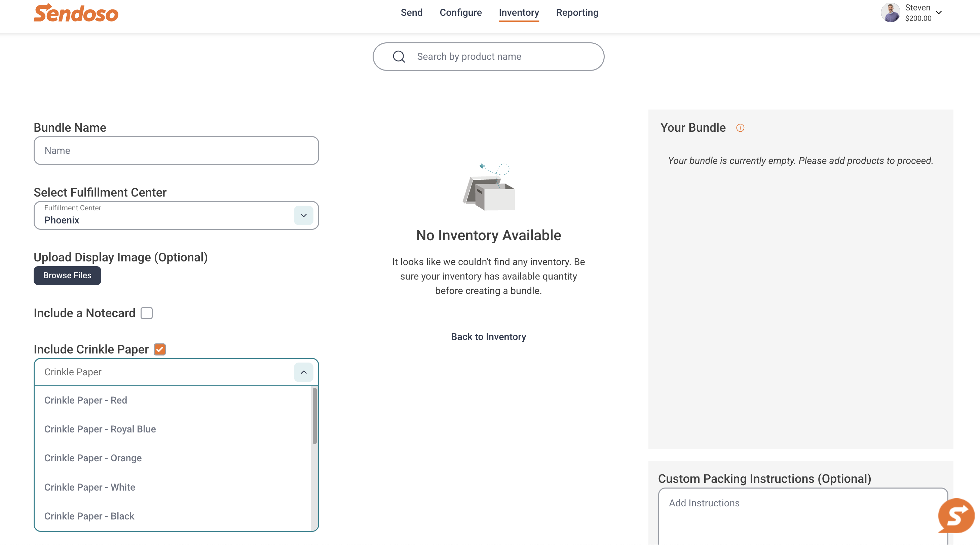Click the Include Crinkle Paper label
This screenshot has width=980, height=545.
click(91, 349)
